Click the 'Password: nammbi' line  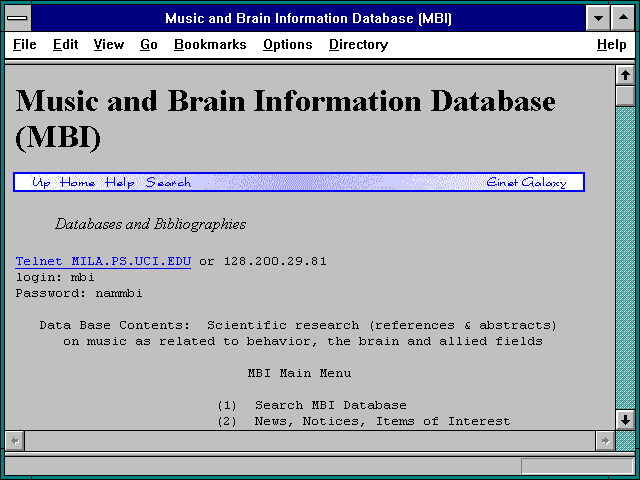pyautogui.click(x=79, y=293)
